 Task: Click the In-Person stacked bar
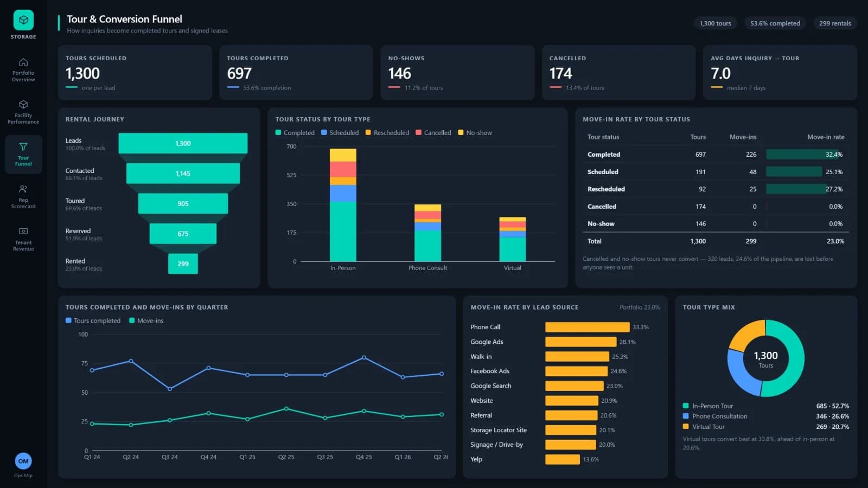(x=343, y=205)
